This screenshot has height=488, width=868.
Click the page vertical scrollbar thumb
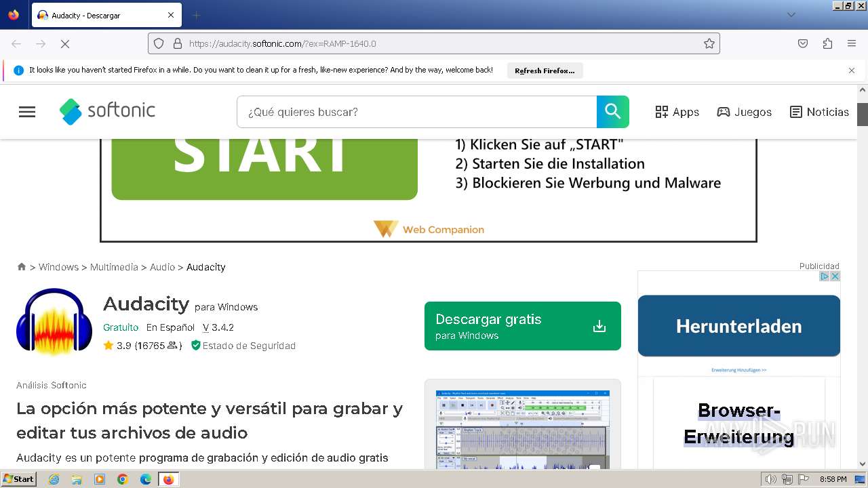863,114
